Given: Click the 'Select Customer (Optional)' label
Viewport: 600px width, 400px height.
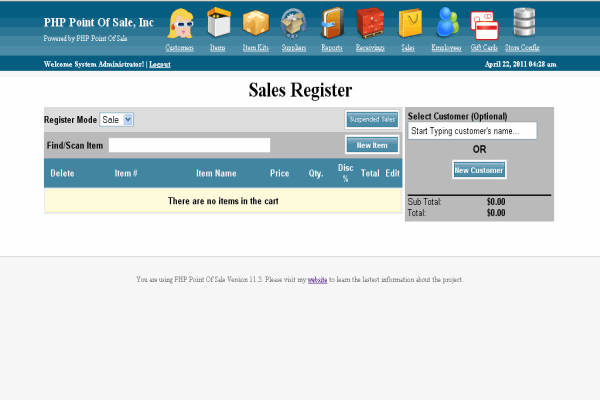Looking at the screenshot, I should pyautogui.click(x=457, y=116).
